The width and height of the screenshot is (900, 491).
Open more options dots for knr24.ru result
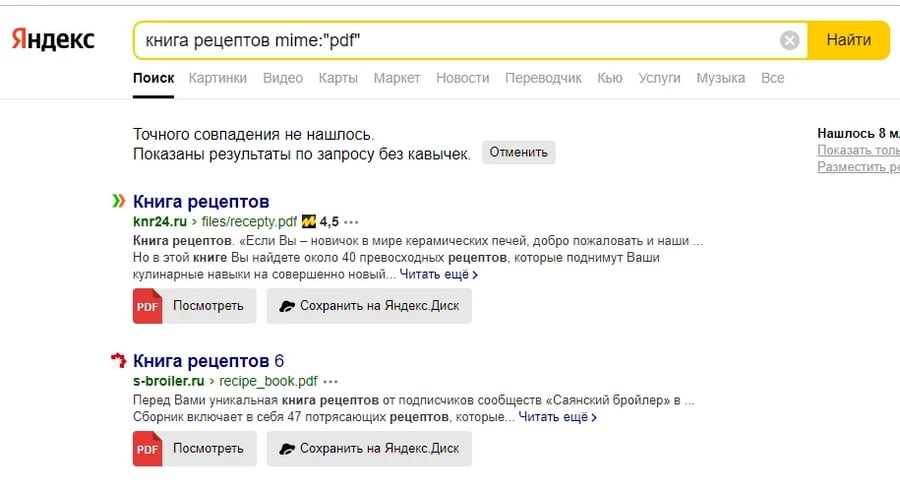pyautogui.click(x=351, y=222)
